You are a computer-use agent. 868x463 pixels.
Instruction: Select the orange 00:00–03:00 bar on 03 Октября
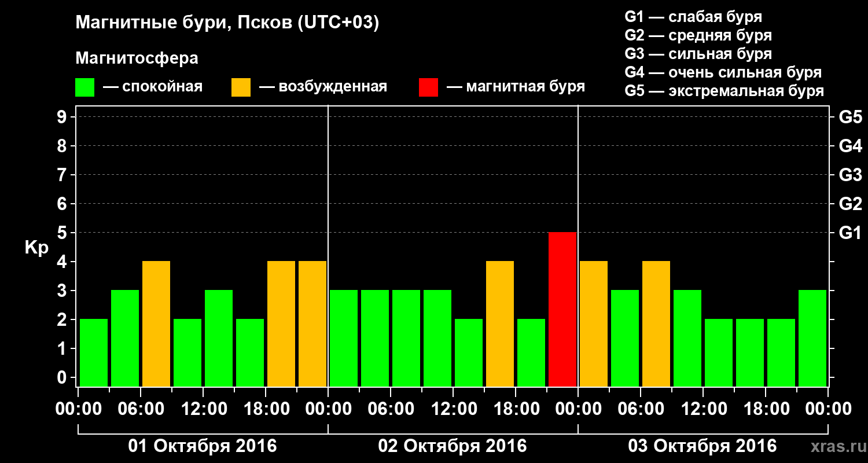click(594, 324)
